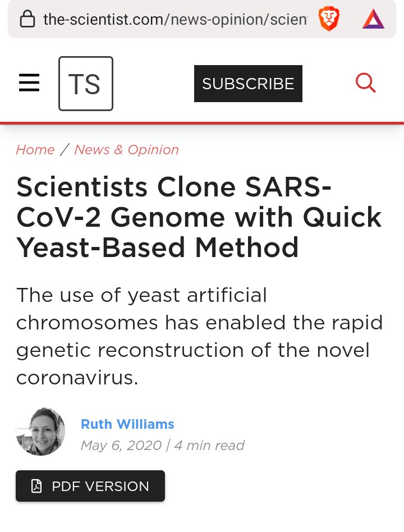The width and height of the screenshot is (404, 532).
Task: Click the PDF document icon
Action: (x=36, y=486)
